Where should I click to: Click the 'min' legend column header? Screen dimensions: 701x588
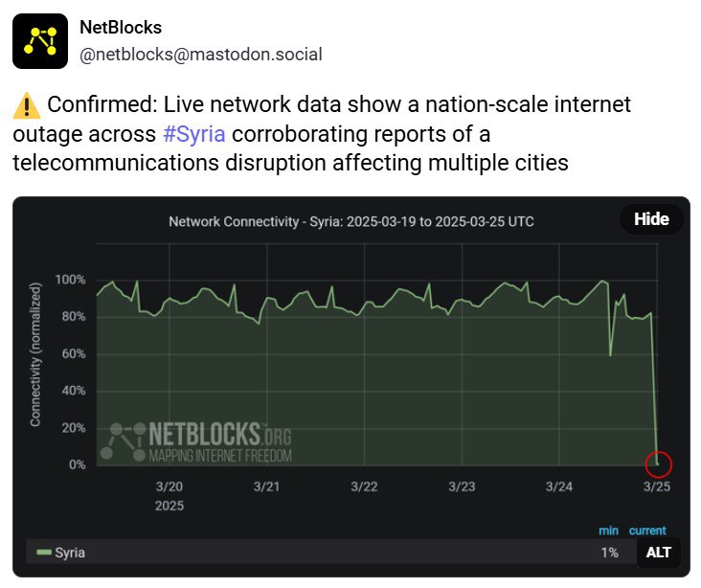point(608,531)
